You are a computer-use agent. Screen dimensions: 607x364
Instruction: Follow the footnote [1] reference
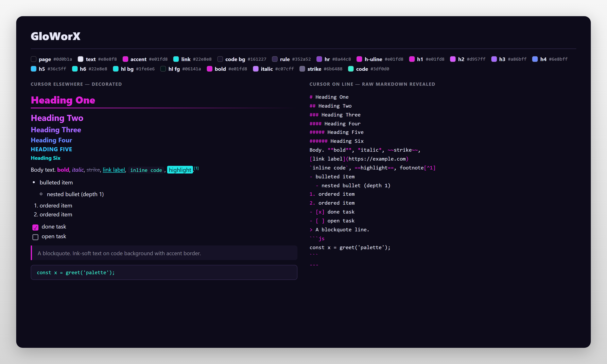(196, 168)
